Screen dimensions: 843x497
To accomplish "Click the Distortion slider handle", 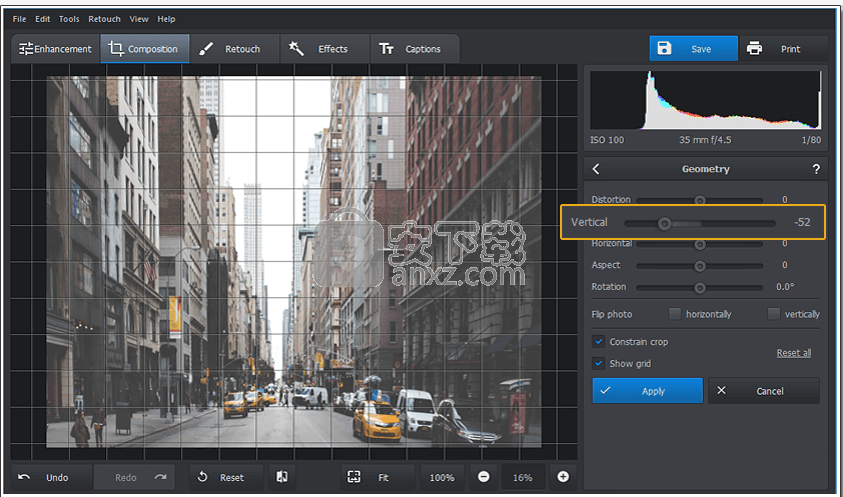I will coord(699,200).
